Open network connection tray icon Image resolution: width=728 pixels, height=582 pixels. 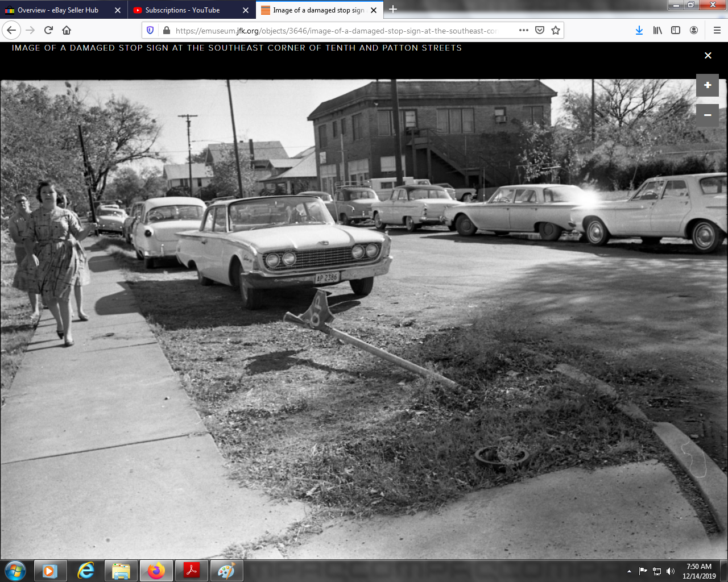[x=657, y=571]
